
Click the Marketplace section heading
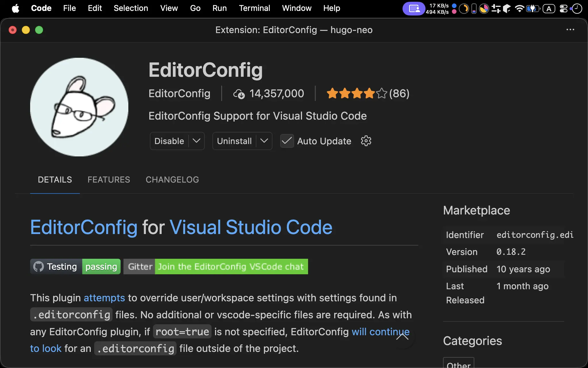click(477, 210)
